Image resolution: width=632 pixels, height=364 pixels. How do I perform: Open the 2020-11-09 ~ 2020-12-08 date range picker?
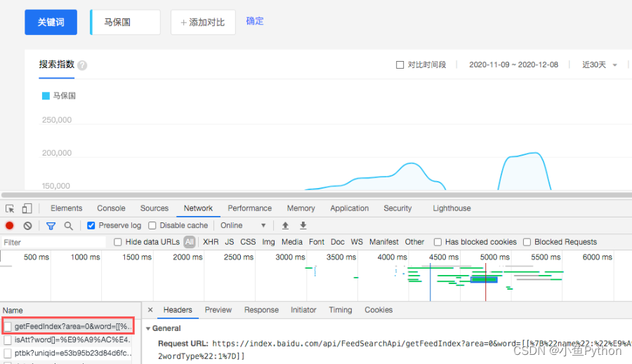[x=513, y=65]
